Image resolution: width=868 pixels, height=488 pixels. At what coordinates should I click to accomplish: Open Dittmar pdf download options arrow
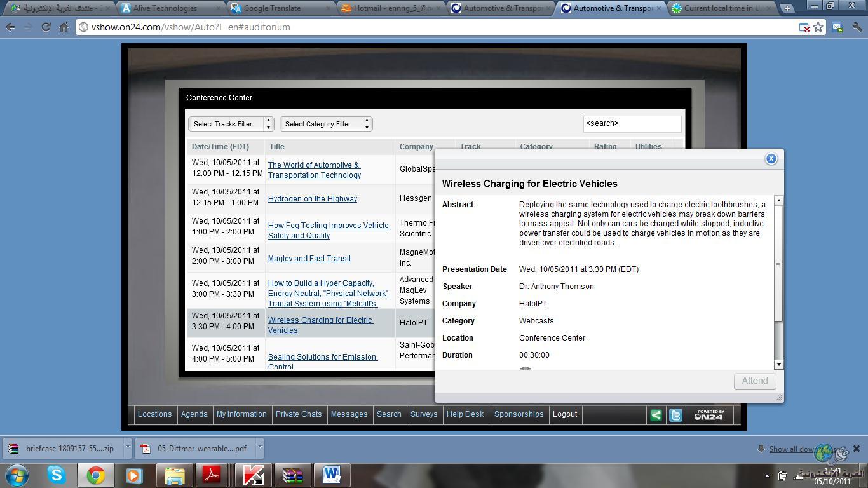259,448
